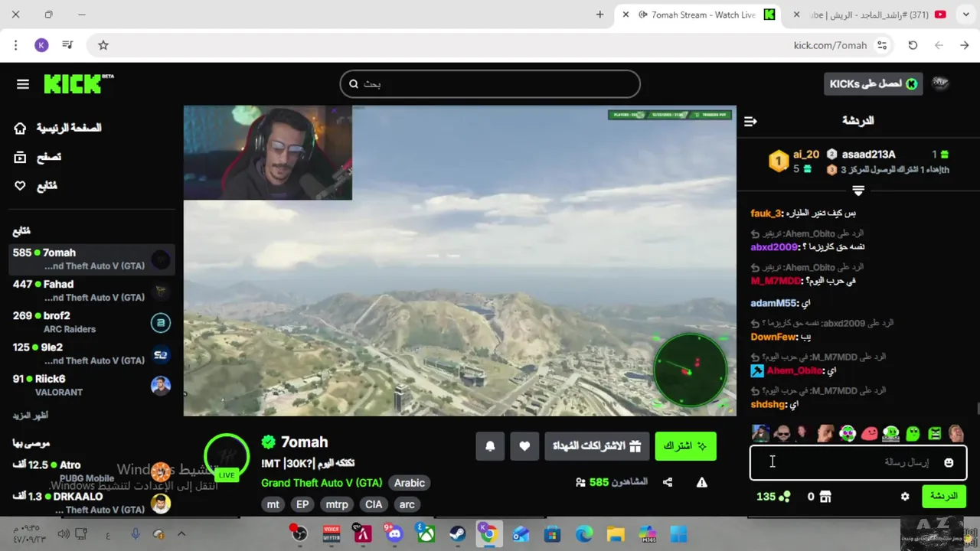Open the user avatar menu
980x551 pixels.
[x=941, y=83]
